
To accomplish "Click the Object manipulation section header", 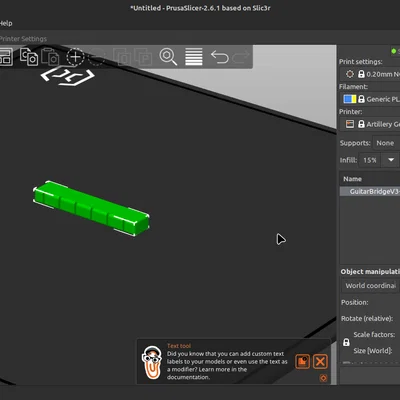I will coord(370,272).
